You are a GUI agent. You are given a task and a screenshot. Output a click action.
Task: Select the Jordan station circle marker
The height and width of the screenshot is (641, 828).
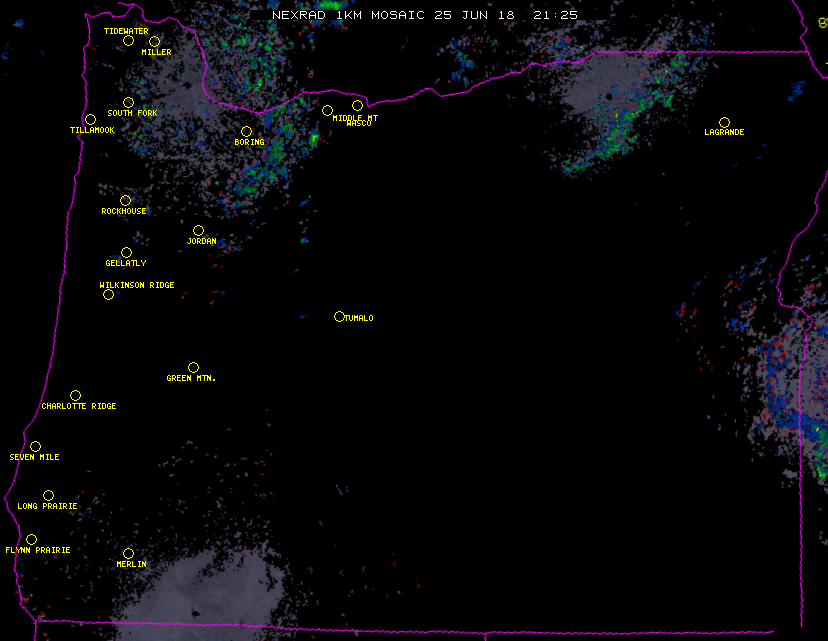pyautogui.click(x=198, y=230)
